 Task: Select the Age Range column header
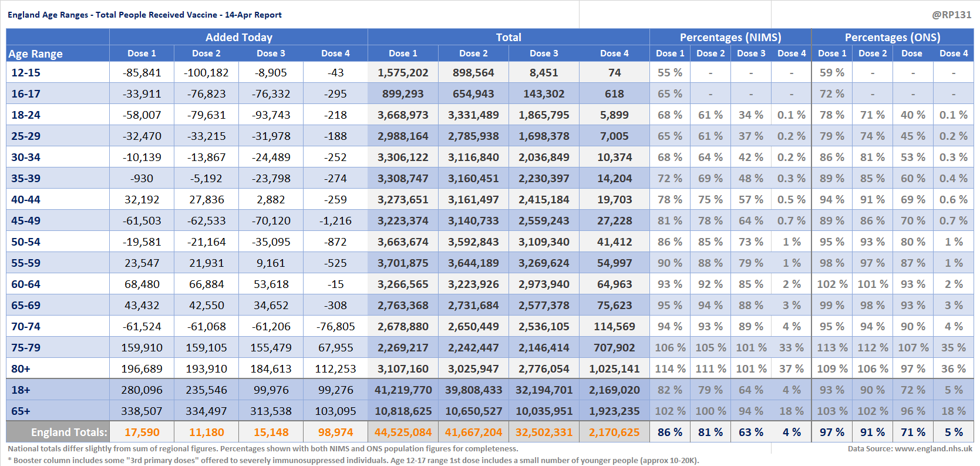[x=35, y=53]
